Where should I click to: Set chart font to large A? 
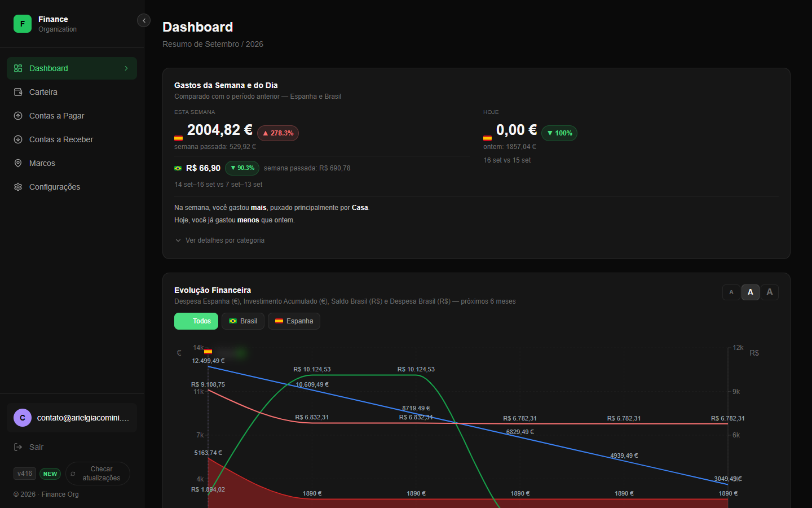[x=770, y=292]
